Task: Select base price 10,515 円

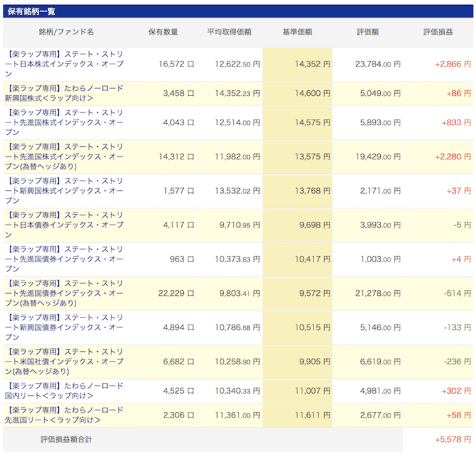Action: click(312, 327)
